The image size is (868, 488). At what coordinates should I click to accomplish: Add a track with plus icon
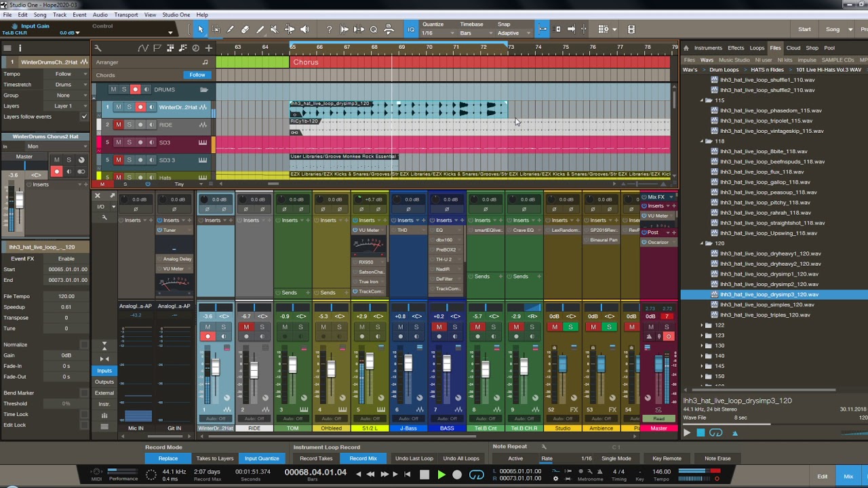(209, 48)
